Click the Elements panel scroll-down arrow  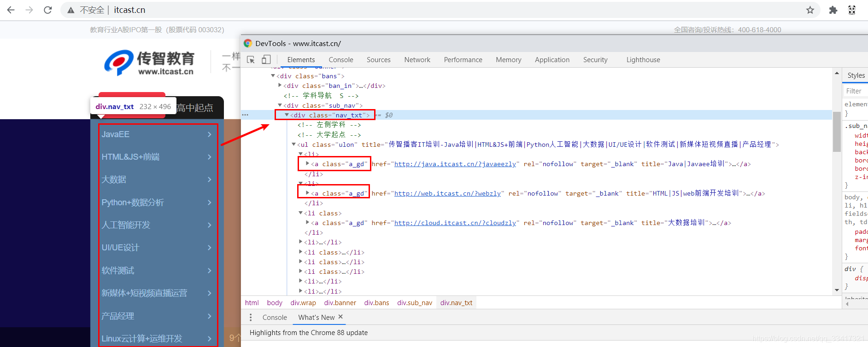click(x=837, y=290)
